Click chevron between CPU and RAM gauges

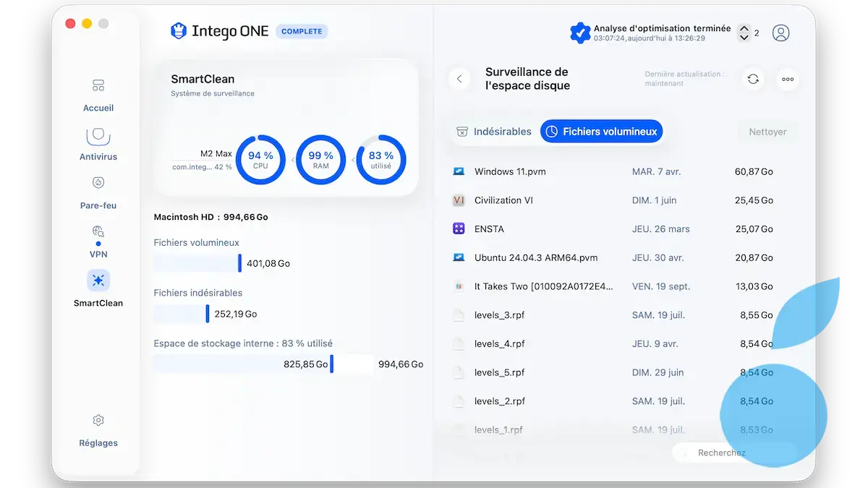(293, 160)
